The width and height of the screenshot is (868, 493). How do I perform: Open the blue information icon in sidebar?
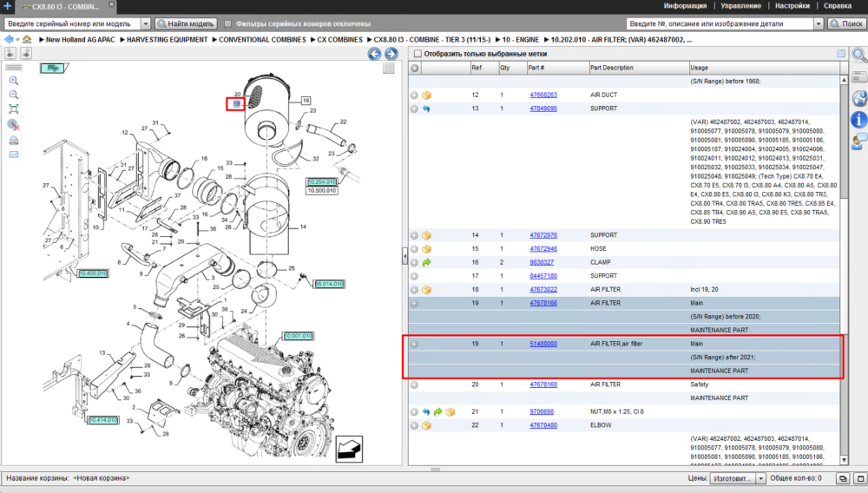[859, 120]
